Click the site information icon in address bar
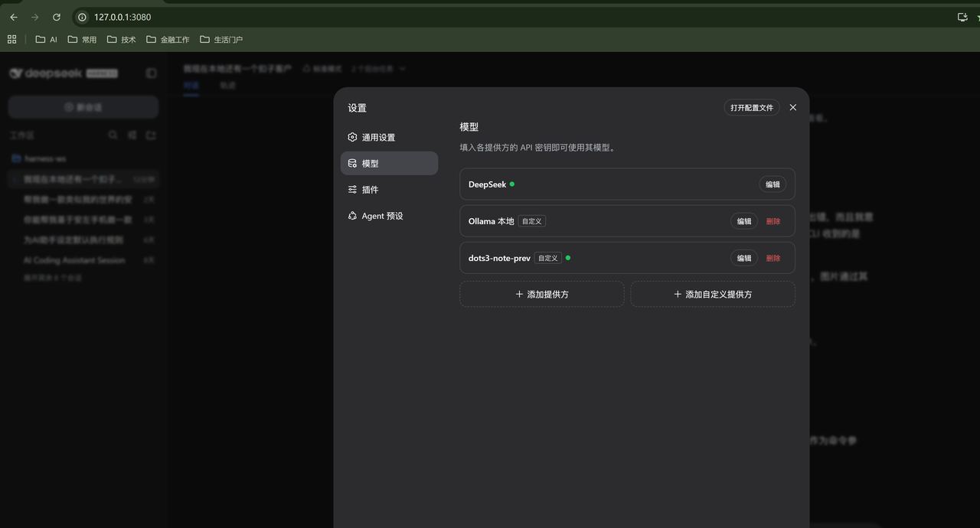Image resolution: width=980 pixels, height=528 pixels. click(83, 17)
